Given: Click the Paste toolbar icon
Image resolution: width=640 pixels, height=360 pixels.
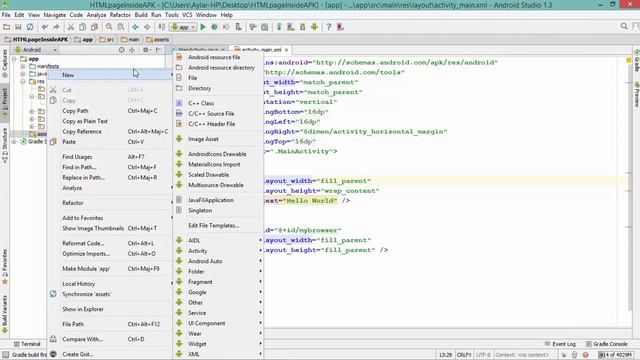Looking at the screenshot, I should click(94, 27).
